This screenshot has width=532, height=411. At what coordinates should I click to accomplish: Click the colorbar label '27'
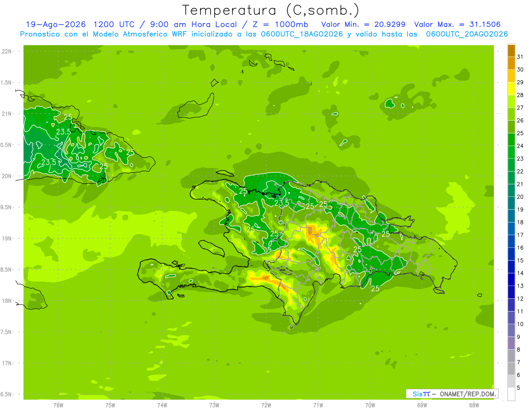point(520,108)
